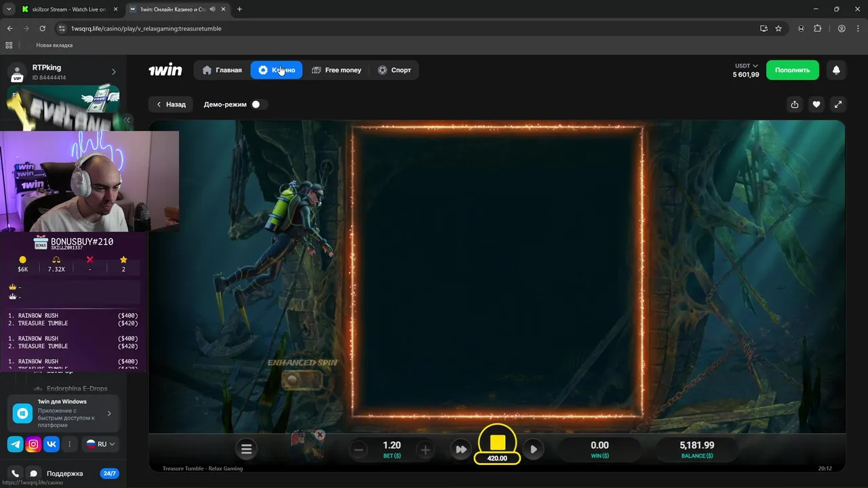
Task: Open the Новая вкладка bookmark
Action: (54, 45)
